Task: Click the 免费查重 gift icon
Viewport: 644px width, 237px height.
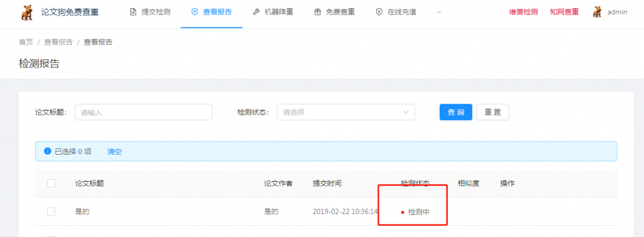Action: click(317, 12)
